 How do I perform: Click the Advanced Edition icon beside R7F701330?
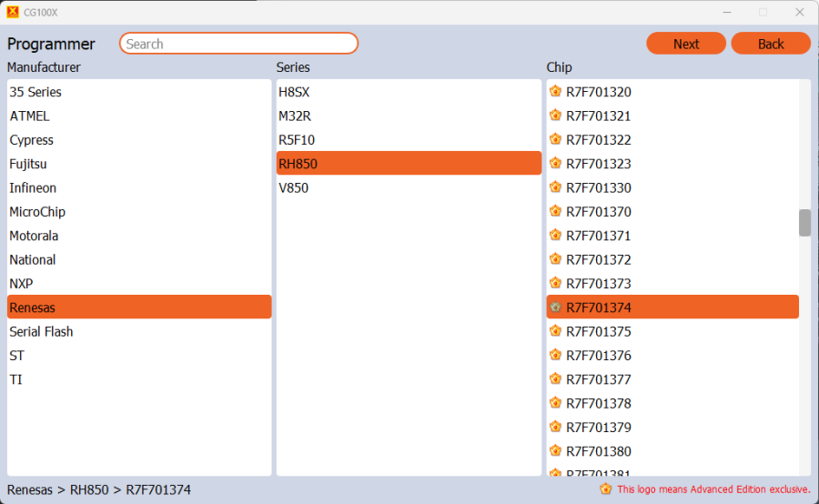555,187
